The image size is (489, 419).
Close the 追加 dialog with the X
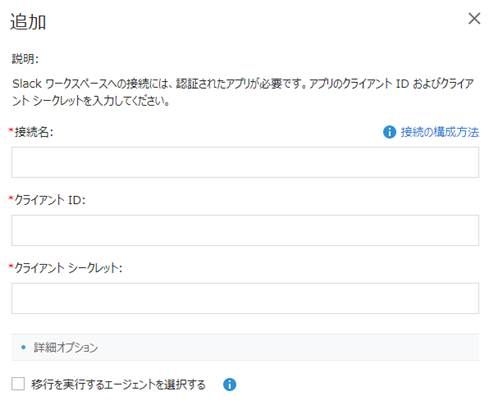tap(474, 19)
